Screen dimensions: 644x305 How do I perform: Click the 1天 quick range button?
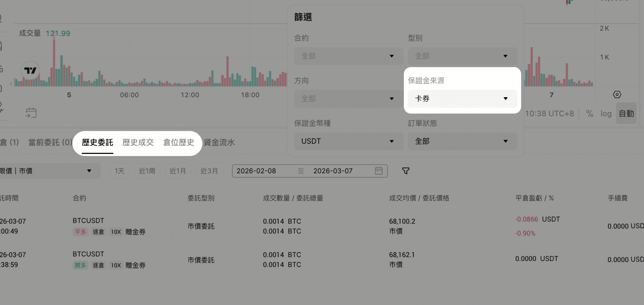tap(119, 171)
